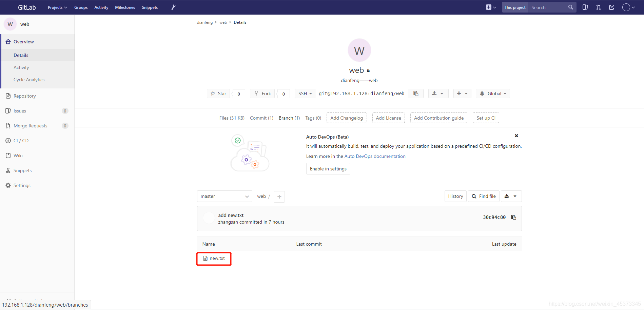This screenshot has height=310, width=644.
Task: Open the Auto DevOps documentation link
Action: (x=375, y=156)
